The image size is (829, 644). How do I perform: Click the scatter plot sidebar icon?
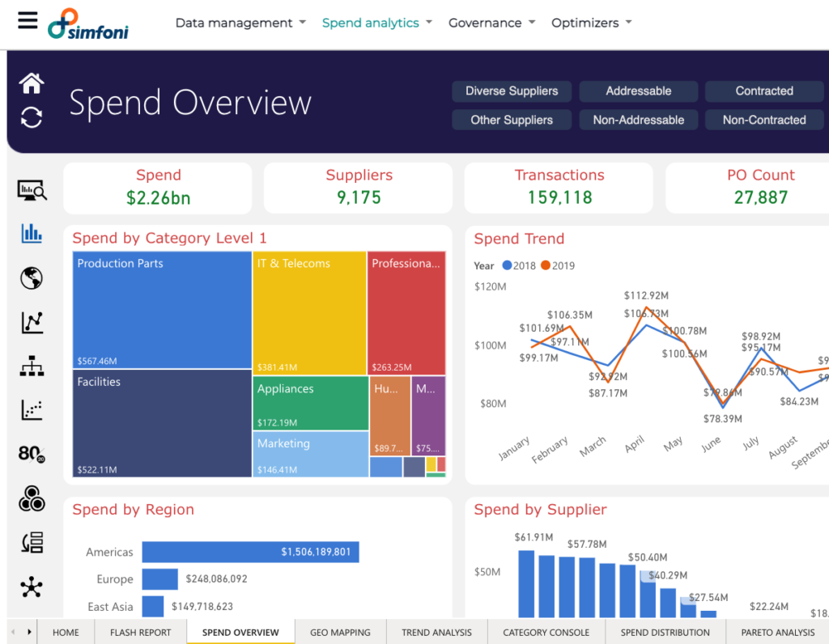32,410
